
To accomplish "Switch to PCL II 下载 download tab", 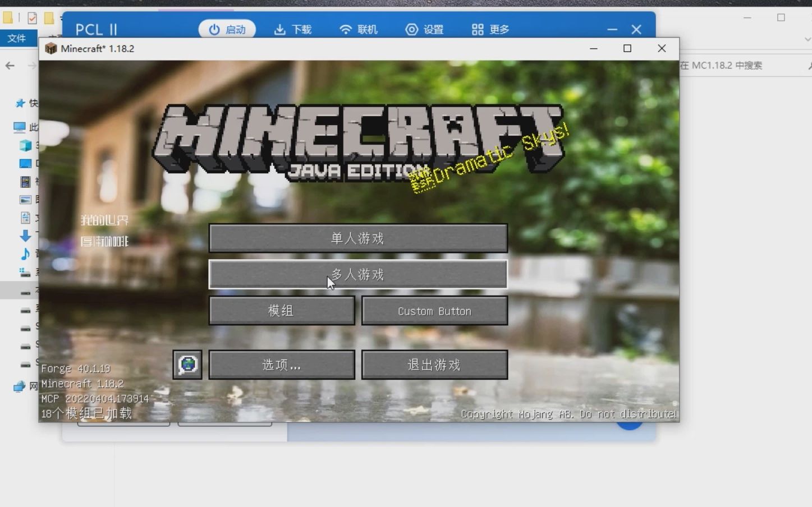I will [x=292, y=29].
